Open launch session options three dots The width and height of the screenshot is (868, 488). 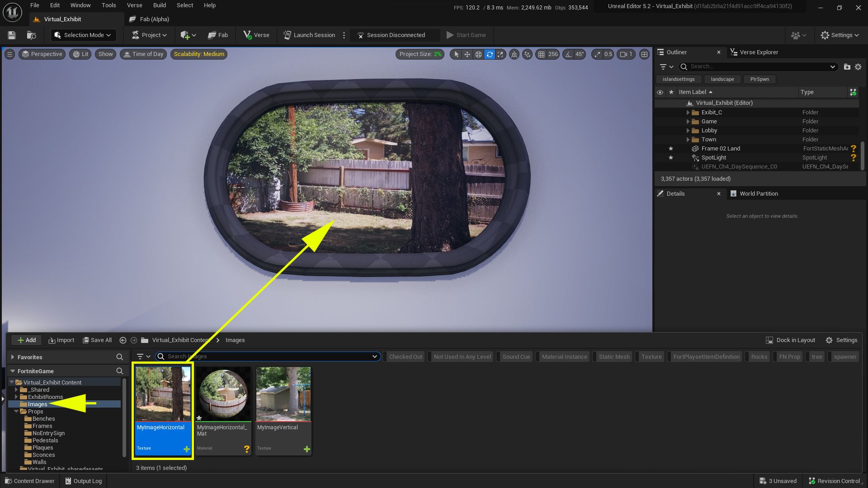344,35
